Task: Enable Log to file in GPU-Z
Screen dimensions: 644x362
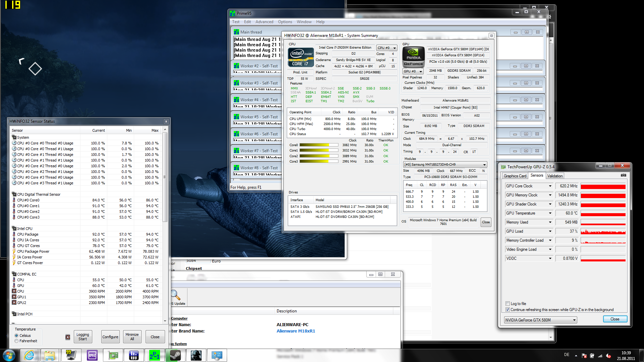Action: (x=507, y=304)
